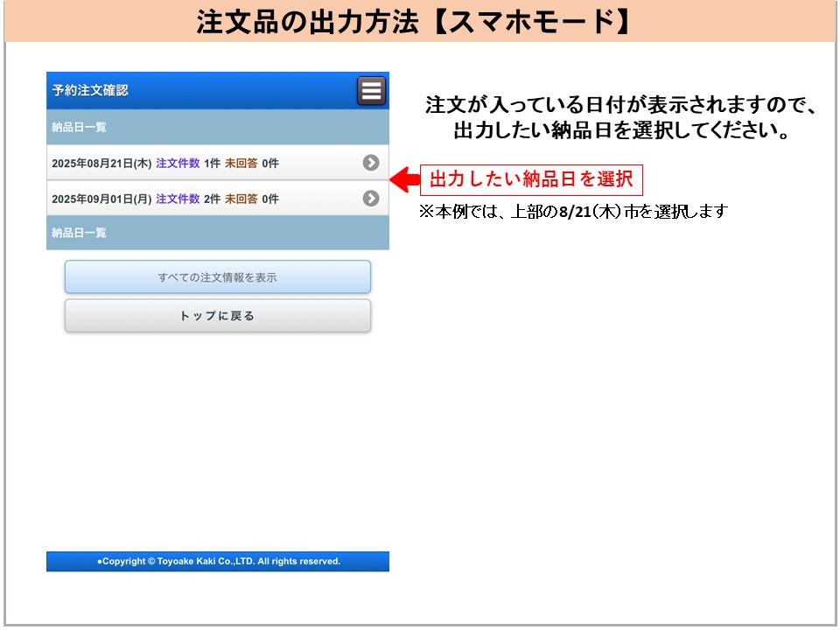Click 注文件数 label in the 09月01日 row
This screenshot has height=630, width=840.
(x=178, y=199)
